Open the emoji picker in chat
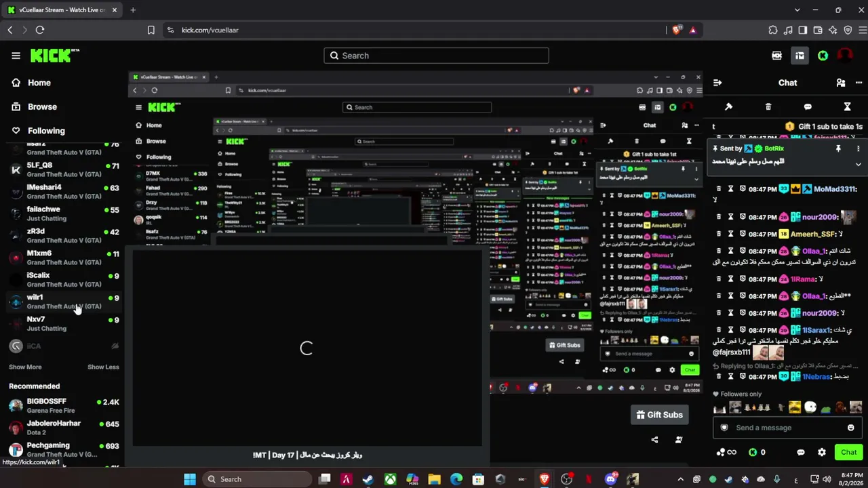868x488 pixels. pos(851,428)
